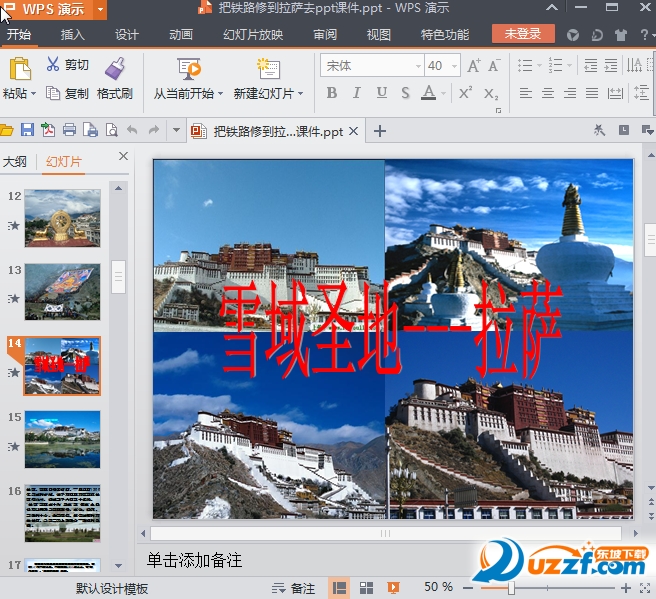This screenshot has height=599, width=656.
Task: Open the skin shirt icon in title bar
Action: 621,35
